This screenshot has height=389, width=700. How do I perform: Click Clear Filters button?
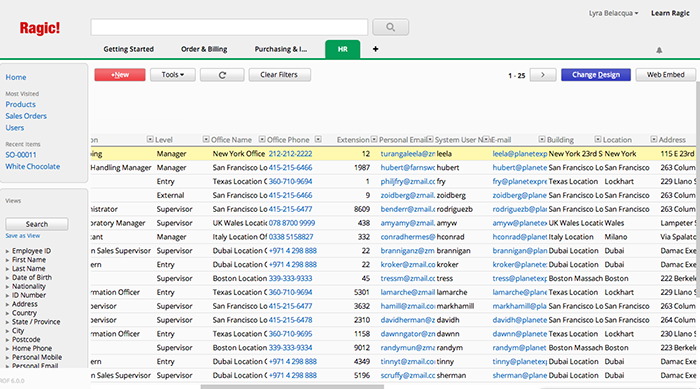(279, 75)
